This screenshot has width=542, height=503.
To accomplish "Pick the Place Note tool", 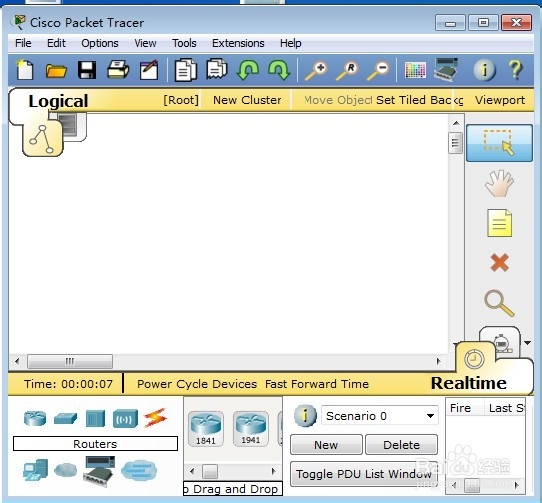I will 499,223.
